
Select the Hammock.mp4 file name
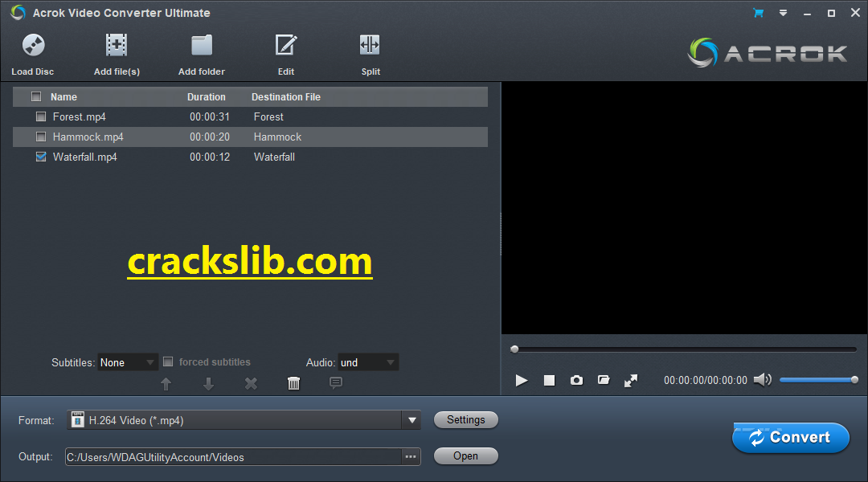coord(88,137)
